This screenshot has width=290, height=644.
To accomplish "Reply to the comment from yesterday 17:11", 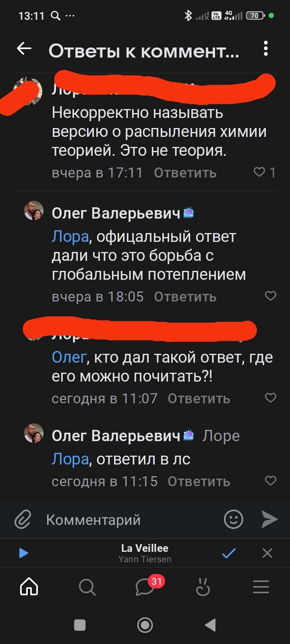I will (185, 173).
